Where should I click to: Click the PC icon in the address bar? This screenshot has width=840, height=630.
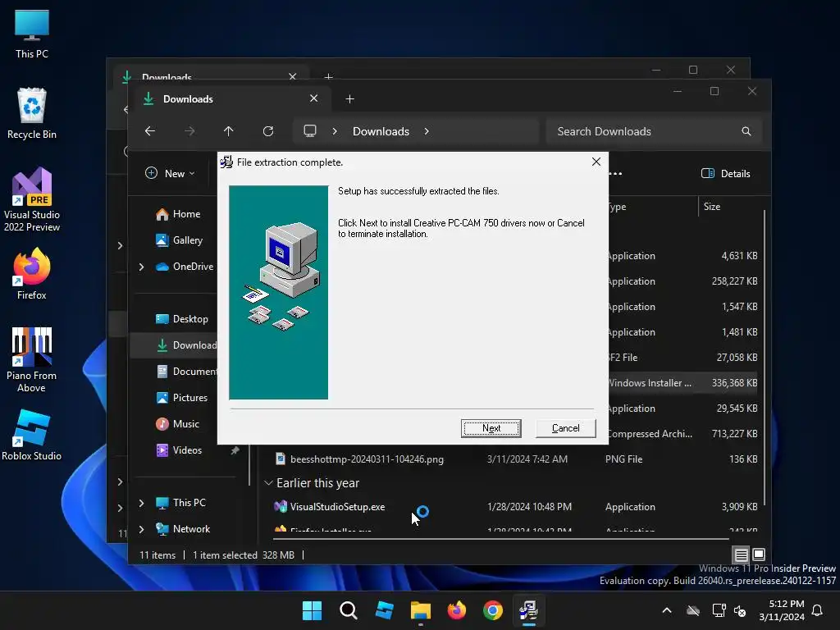(310, 131)
